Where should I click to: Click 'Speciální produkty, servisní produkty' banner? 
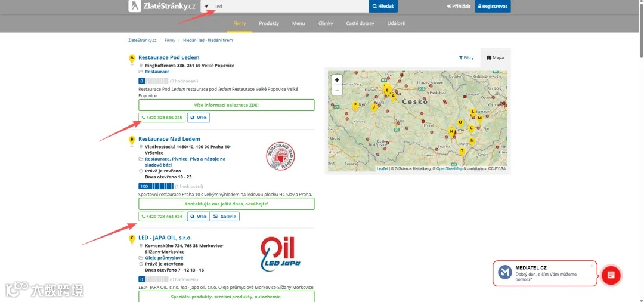click(227, 296)
